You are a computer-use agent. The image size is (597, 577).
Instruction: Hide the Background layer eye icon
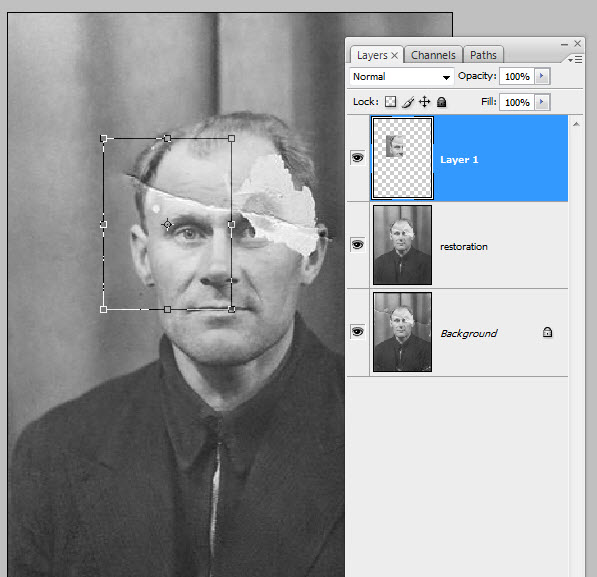(x=357, y=331)
